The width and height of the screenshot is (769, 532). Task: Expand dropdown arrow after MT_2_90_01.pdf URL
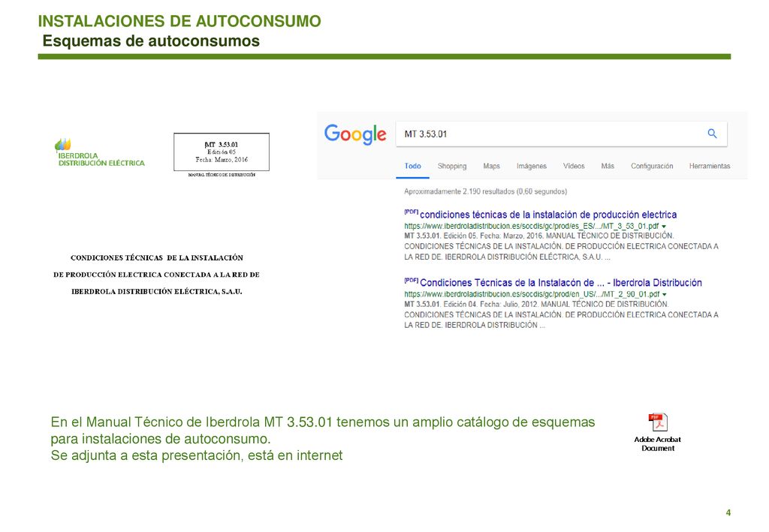[x=665, y=294]
